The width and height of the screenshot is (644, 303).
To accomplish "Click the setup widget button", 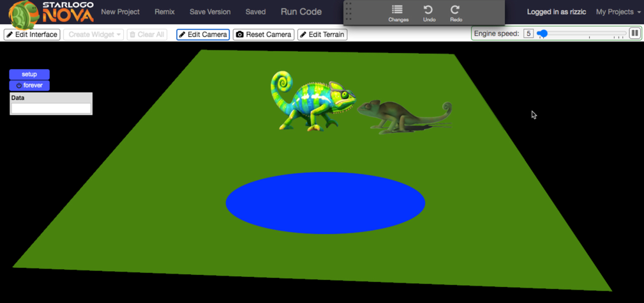I will (29, 74).
